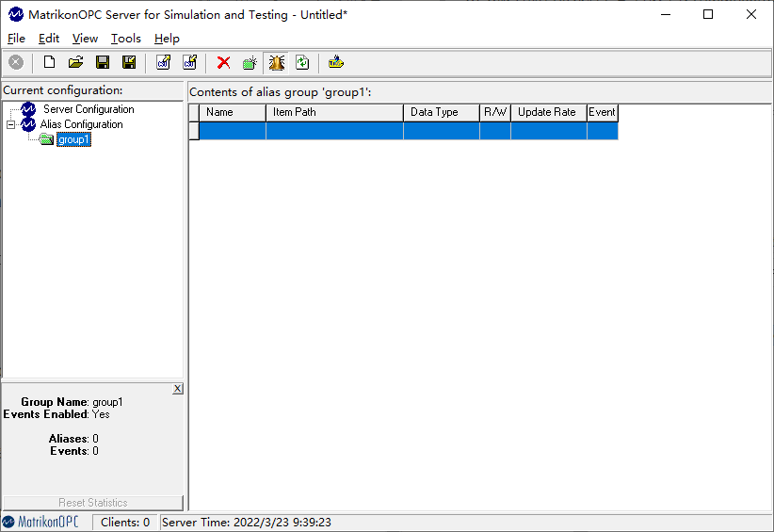Click the yellow tag options icon
This screenshot has width=774, height=532.
click(x=335, y=63)
